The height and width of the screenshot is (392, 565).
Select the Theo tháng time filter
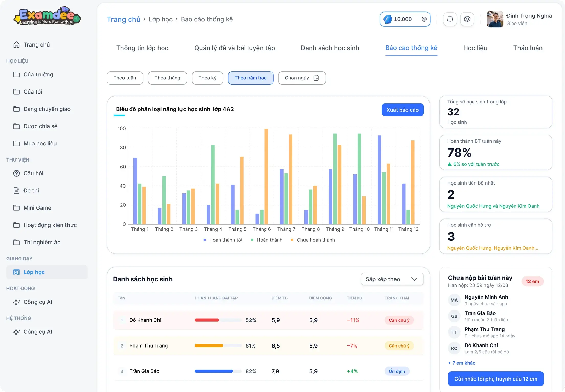point(167,78)
